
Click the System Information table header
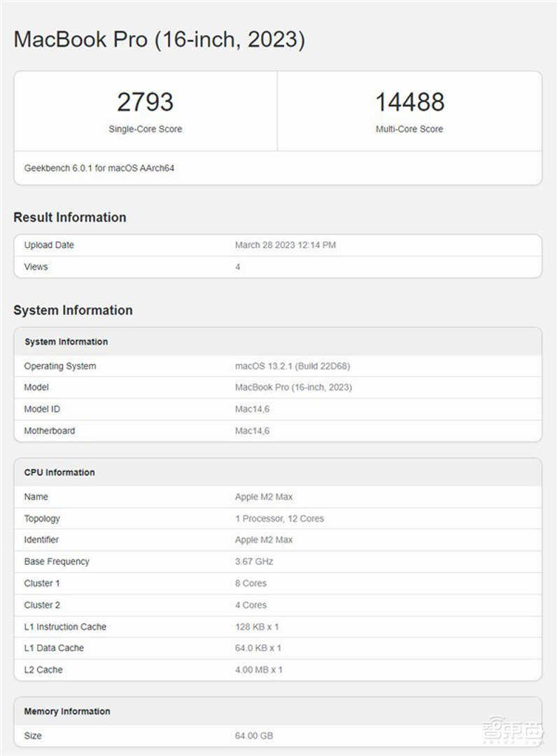pos(66,342)
